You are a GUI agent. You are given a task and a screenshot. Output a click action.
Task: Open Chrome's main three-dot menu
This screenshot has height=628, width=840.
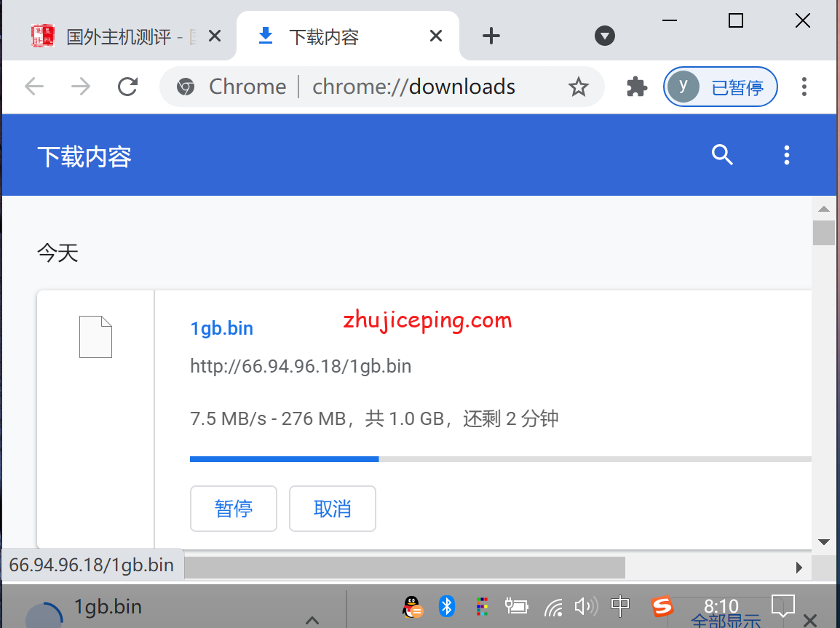804,87
